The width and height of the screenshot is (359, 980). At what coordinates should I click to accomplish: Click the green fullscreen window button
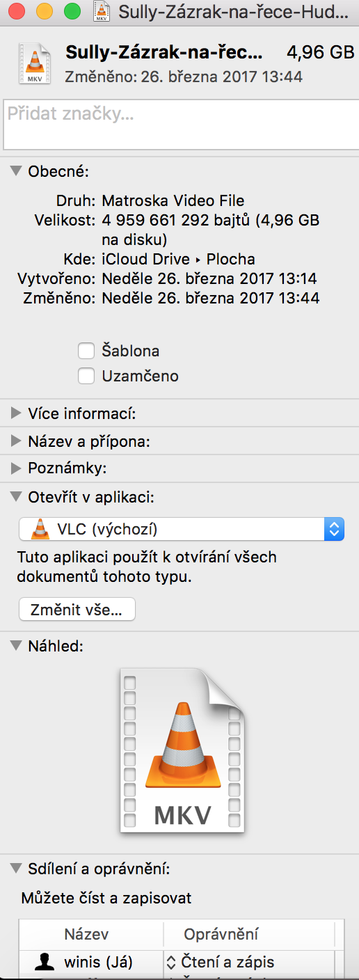pyautogui.click(x=72, y=12)
